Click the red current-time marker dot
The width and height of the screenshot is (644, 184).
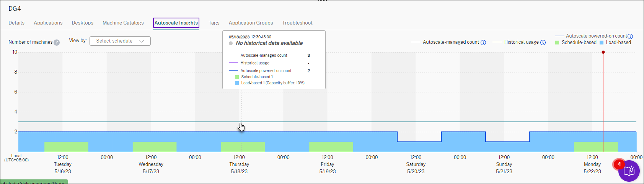point(603,52)
